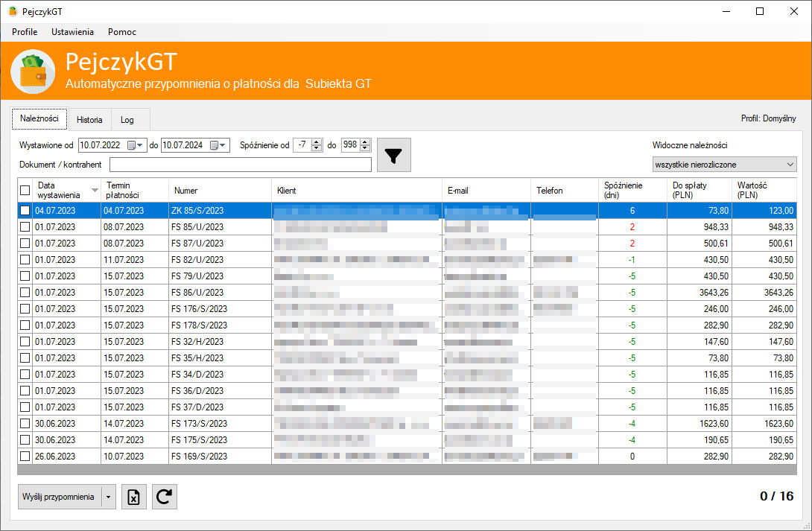Switch to the Należności tab

(39, 118)
